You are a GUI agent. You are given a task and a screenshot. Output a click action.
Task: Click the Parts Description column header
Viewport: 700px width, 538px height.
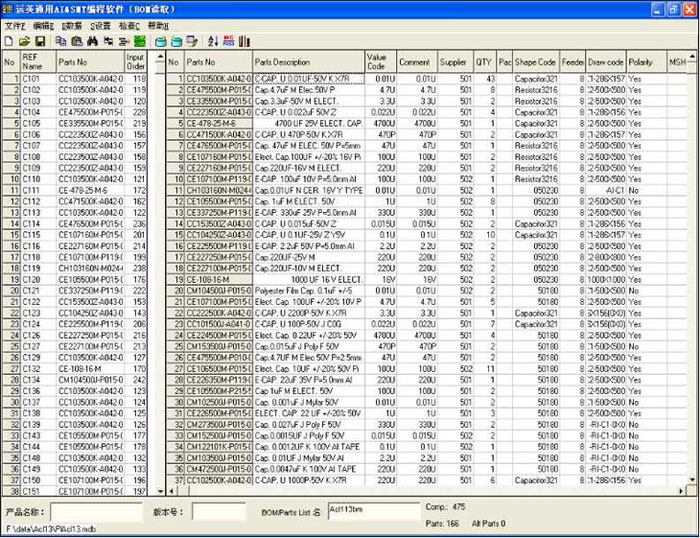(307, 62)
